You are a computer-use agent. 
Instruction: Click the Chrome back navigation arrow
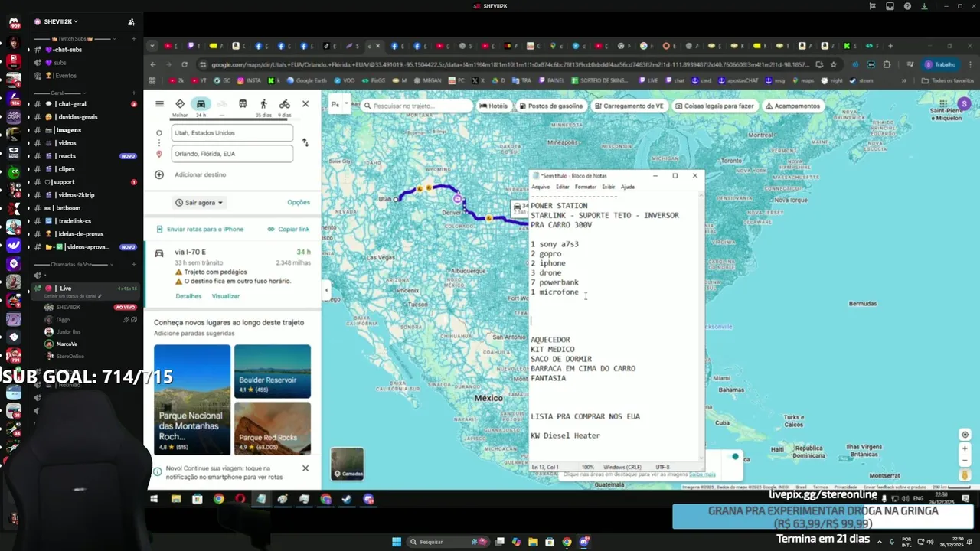[x=153, y=64]
